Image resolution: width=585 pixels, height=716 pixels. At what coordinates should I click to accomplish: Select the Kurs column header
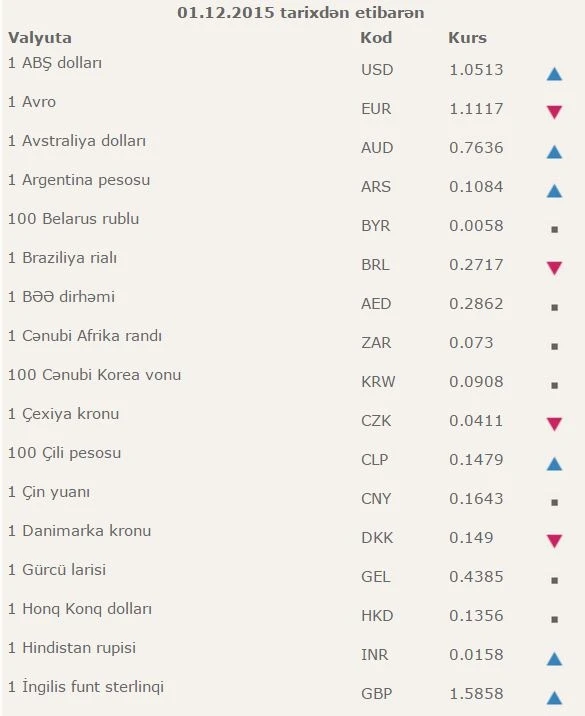[x=467, y=37]
